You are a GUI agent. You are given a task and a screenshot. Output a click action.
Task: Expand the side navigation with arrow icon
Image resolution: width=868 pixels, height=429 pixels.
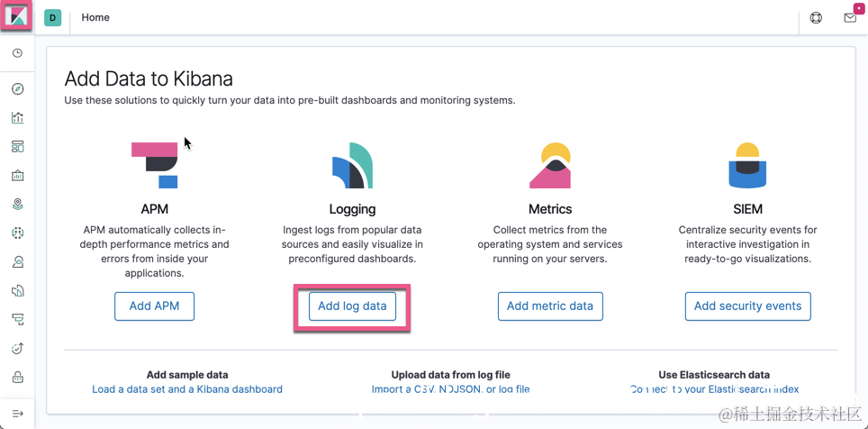[18, 414]
